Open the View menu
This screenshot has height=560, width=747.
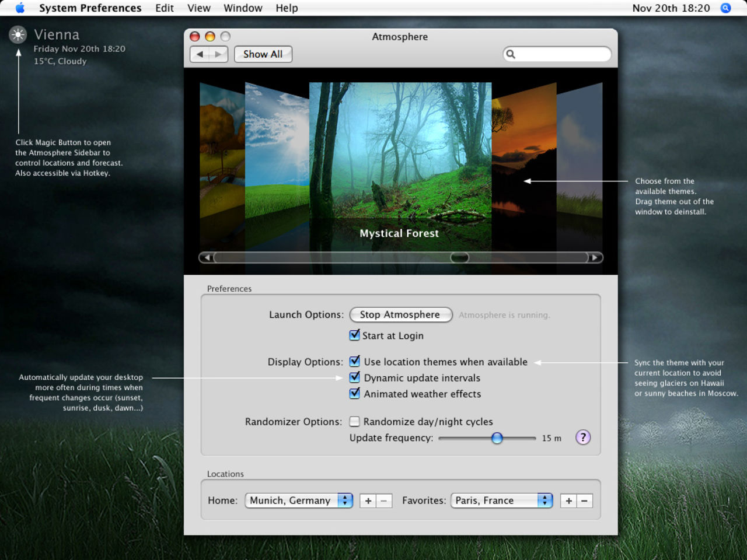(x=198, y=8)
